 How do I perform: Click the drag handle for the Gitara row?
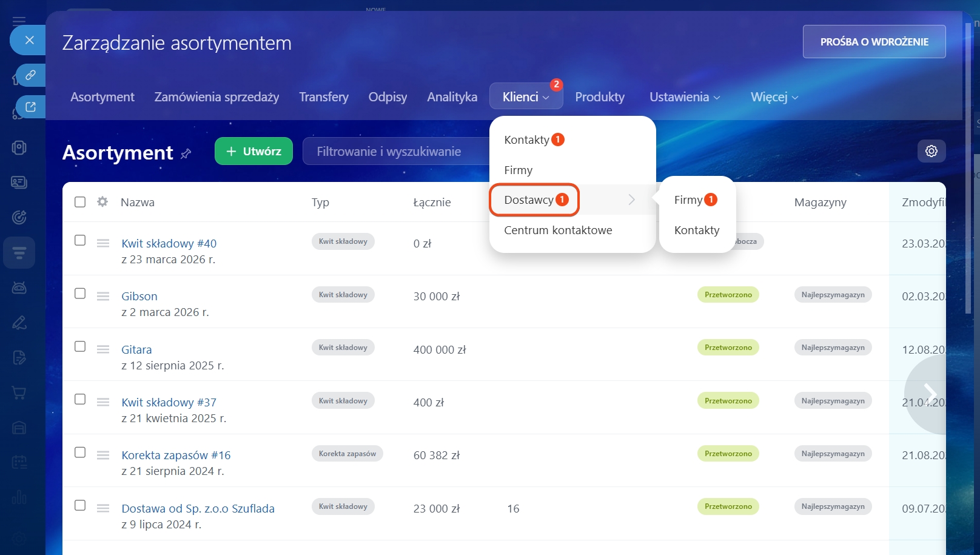tap(103, 349)
